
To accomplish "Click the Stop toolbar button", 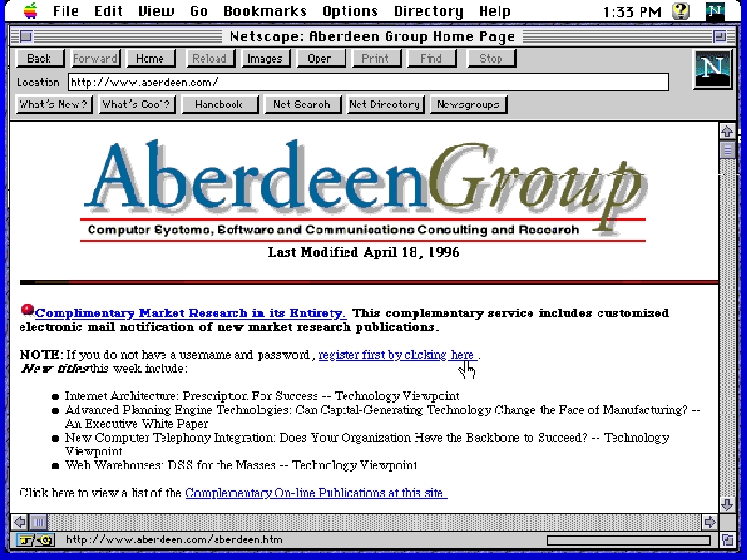I will 491,59.
